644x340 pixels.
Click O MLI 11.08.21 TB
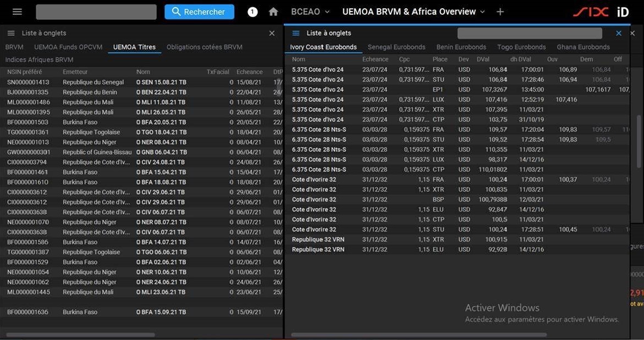tap(161, 102)
